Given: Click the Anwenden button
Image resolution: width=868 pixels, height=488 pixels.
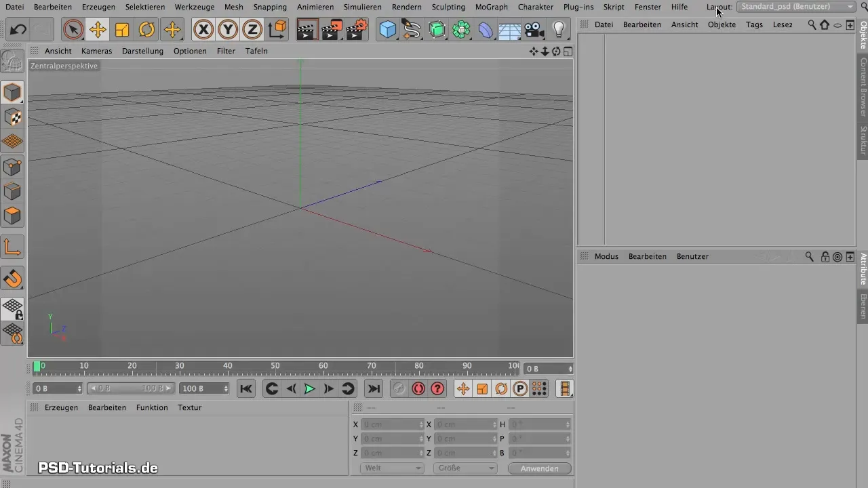Looking at the screenshot, I should [540, 468].
